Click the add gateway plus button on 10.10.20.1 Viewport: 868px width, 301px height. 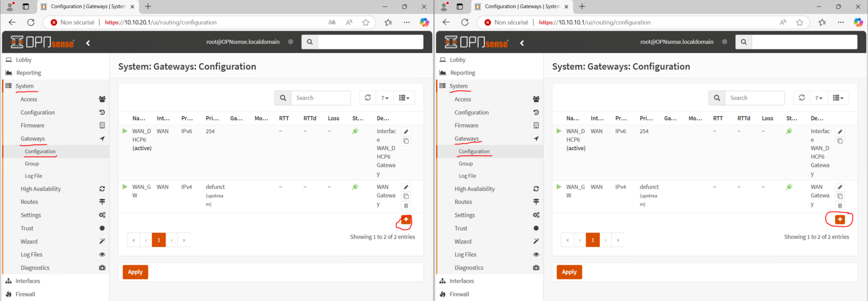point(406,220)
